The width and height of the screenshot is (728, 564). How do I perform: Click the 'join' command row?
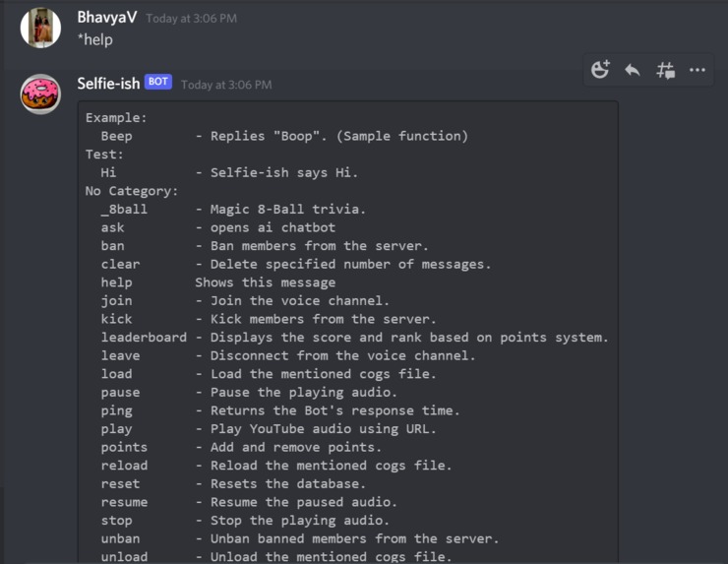[245, 300]
